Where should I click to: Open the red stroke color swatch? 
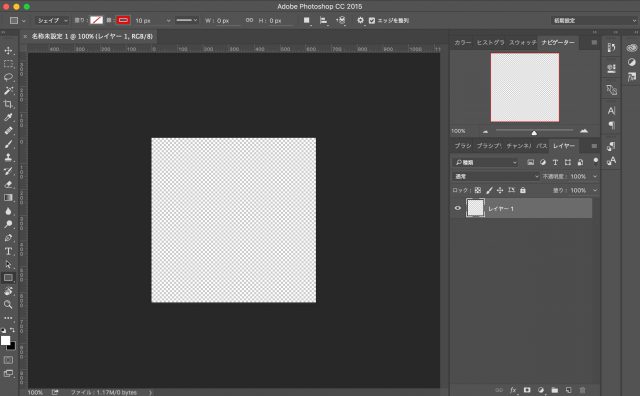(123, 20)
